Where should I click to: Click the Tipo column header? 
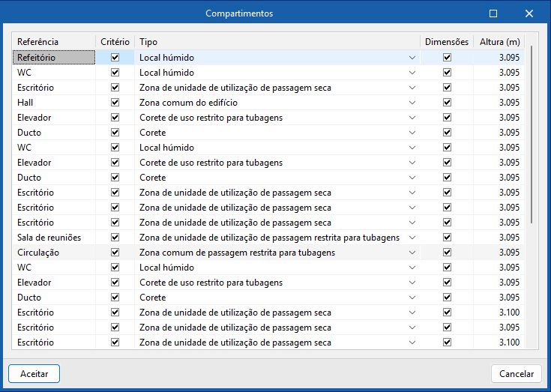(277, 42)
